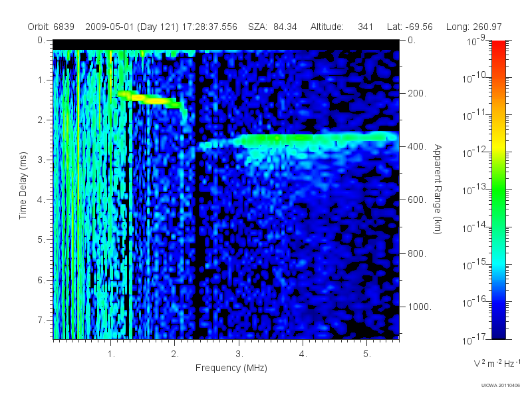Click the time delay tick label '4.'
The width and height of the screenshot is (532, 399).
tap(41, 200)
